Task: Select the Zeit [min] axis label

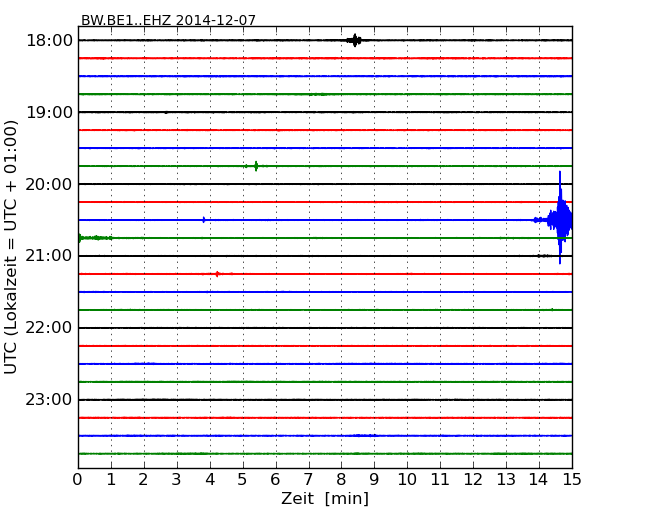Action: click(x=325, y=498)
